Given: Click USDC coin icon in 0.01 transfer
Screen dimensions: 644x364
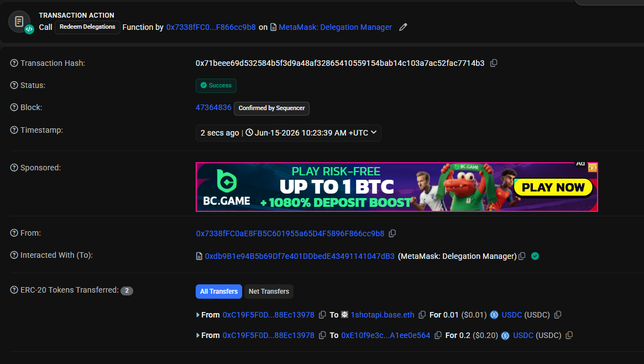Looking at the screenshot, I should point(494,315).
